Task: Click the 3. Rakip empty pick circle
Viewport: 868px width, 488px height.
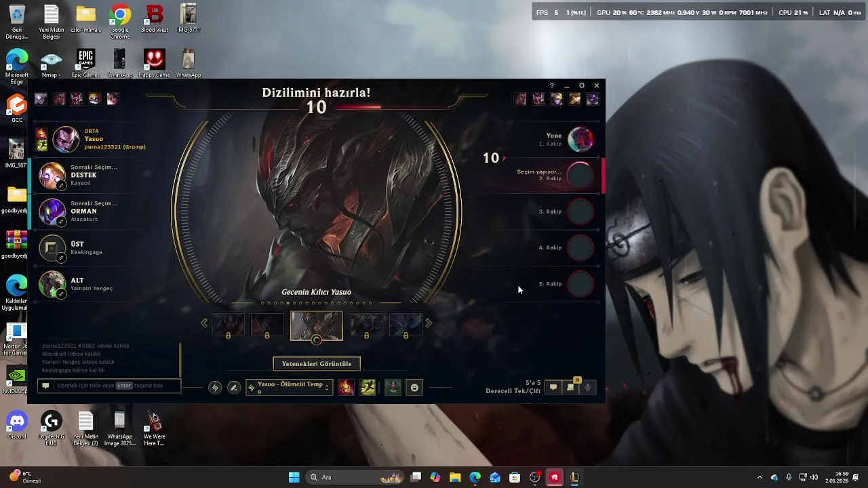Action: [x=580, y=211]
